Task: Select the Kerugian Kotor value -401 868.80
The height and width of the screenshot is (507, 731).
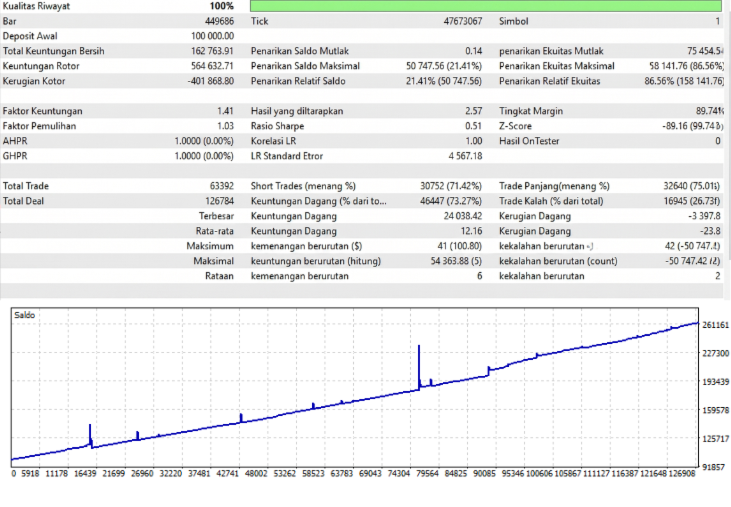Action: click(210, 81)
